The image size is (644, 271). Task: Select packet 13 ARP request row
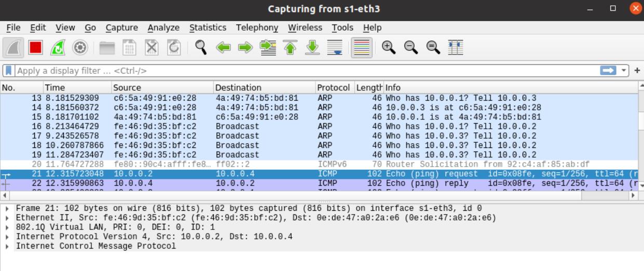click(x=319, y=98)
